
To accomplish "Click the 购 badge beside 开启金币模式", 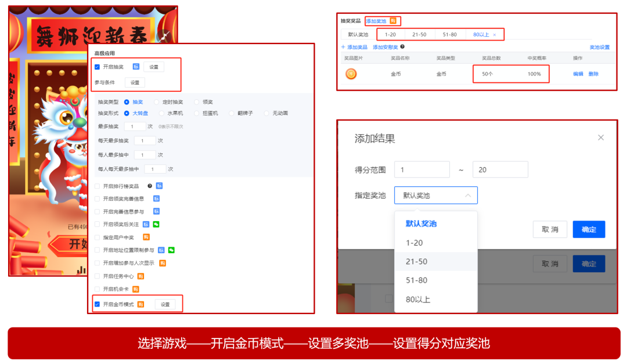I will [140, 304].
